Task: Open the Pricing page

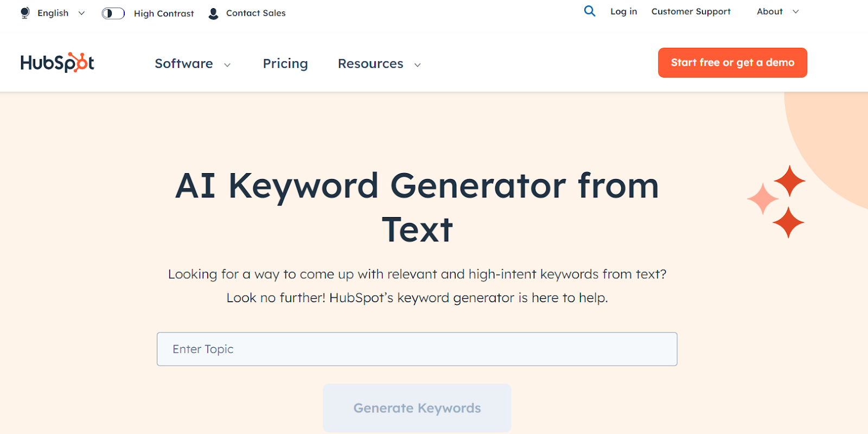Action: click(285, 63)
